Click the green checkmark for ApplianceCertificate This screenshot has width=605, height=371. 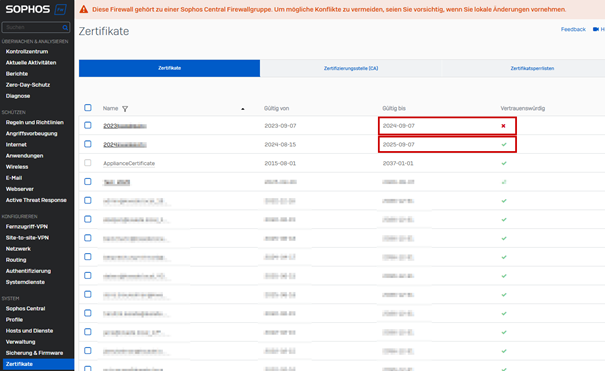coord(504,163)
